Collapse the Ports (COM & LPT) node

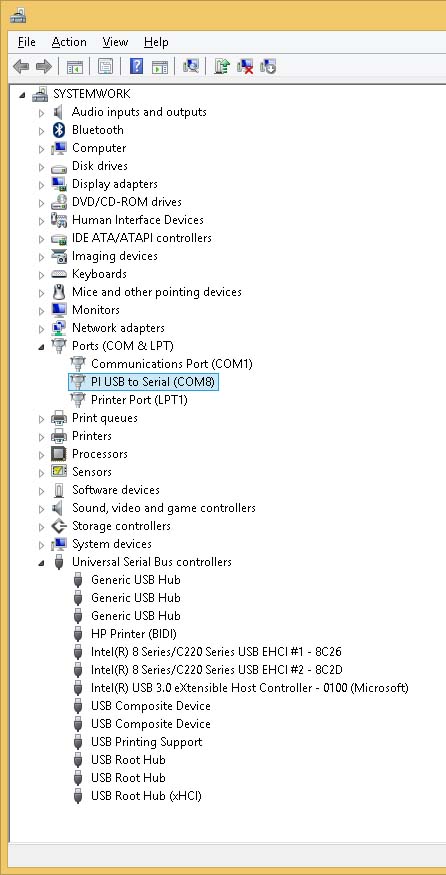tap(41, 347)
